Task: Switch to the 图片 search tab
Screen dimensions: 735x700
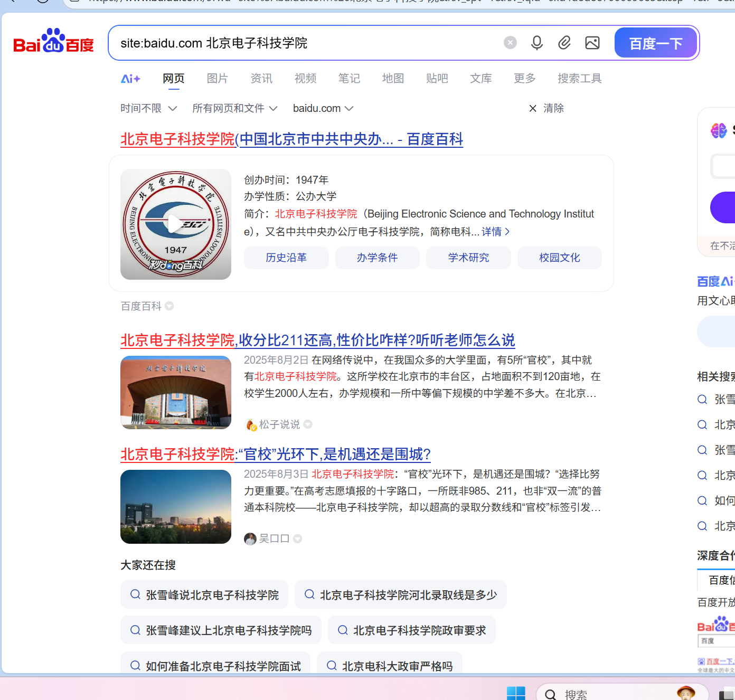Action: point(218,78)
